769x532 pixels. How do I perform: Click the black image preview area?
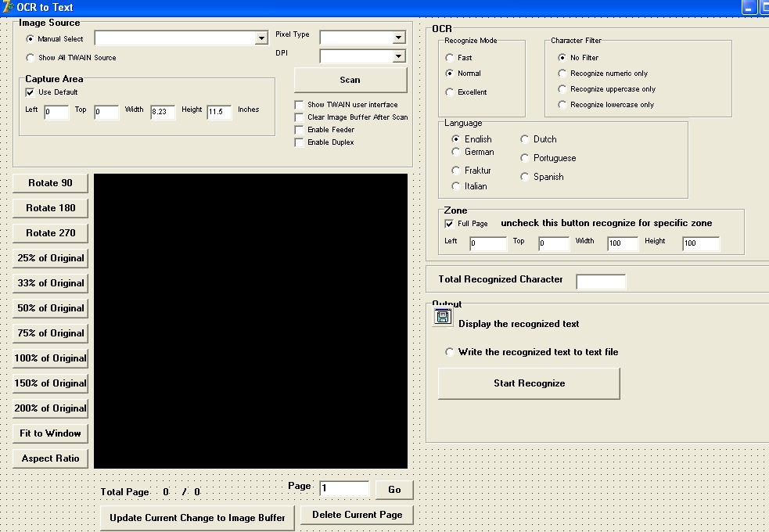point(250,321)
